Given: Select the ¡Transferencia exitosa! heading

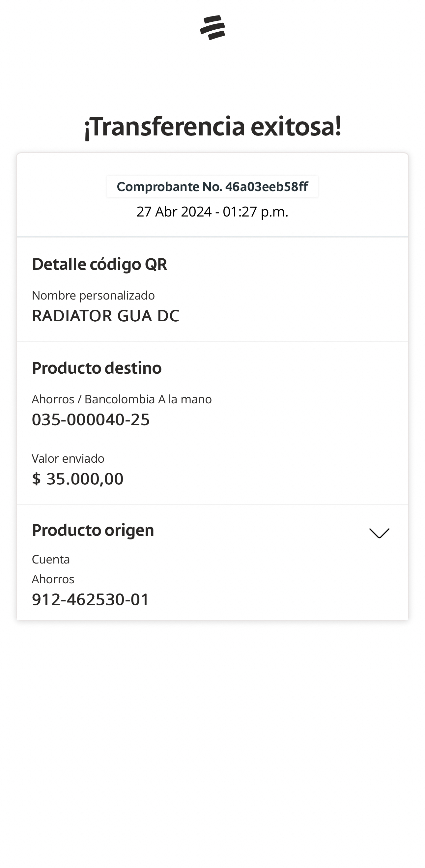Looking at the screenshot, I should pyautogui.click(x=212, y=126).
